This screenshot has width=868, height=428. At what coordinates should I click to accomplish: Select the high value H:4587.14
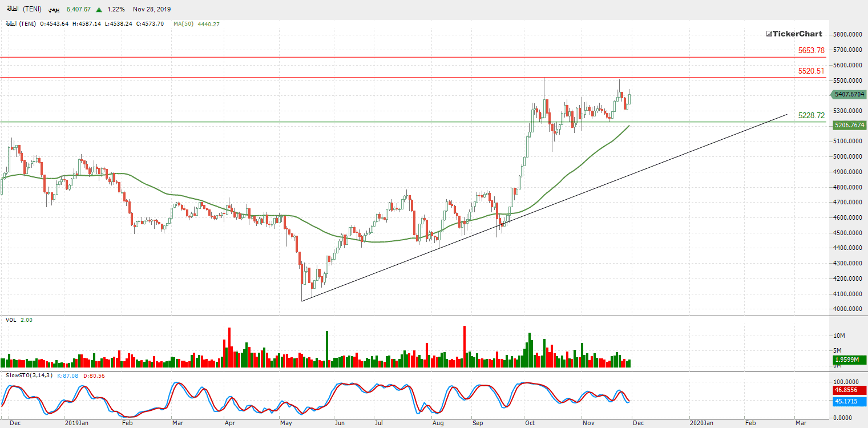(x=86, y=24)
